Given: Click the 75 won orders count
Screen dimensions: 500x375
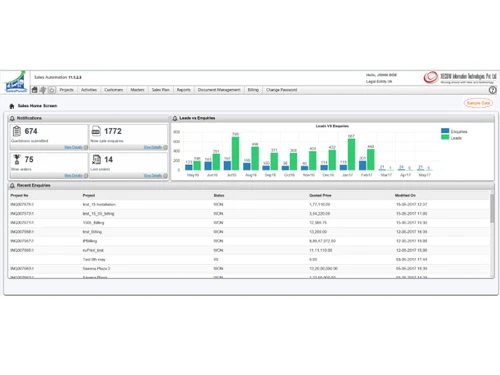Looking at the screenshot, I should [x=29, y=160].
